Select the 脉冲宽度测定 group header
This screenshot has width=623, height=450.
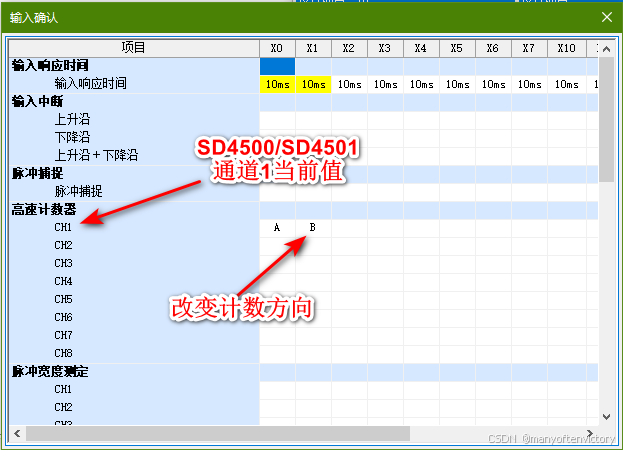coord(134,372)
